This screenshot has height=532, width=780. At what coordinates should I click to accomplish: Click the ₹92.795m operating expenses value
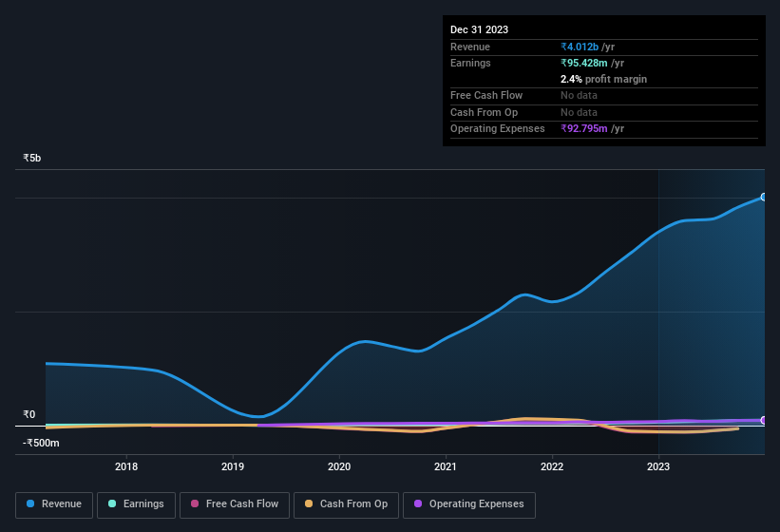[x=584, y=128]
